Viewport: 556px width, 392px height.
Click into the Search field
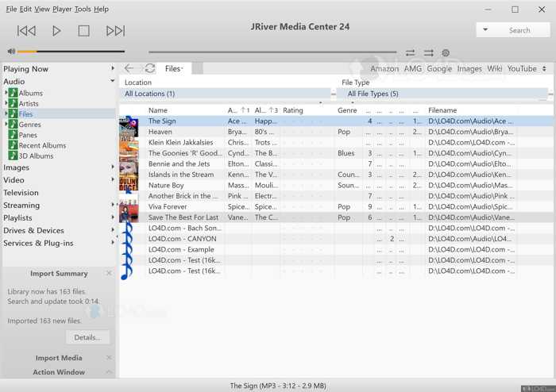(519, 30)
